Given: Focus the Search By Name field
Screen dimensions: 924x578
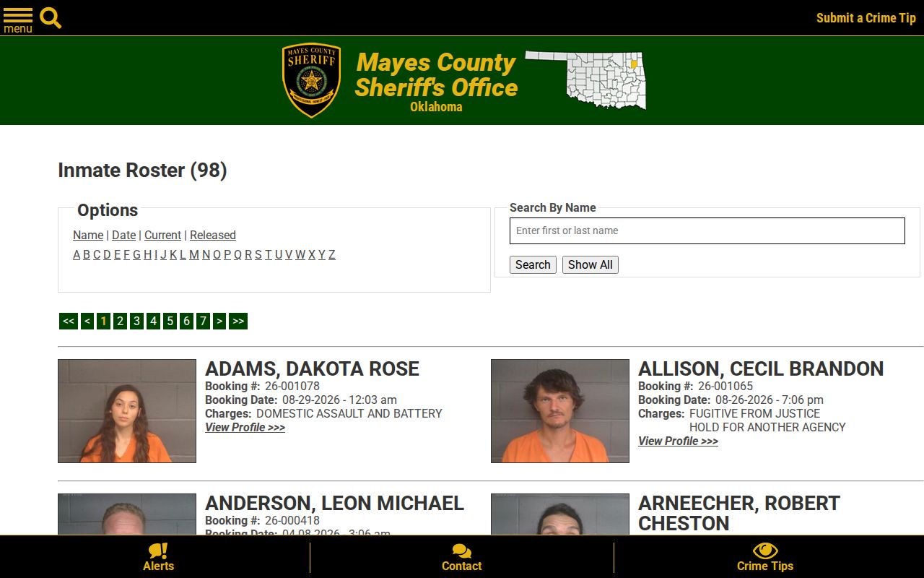Looking at the screenshot, I should [x=707, y=230].
